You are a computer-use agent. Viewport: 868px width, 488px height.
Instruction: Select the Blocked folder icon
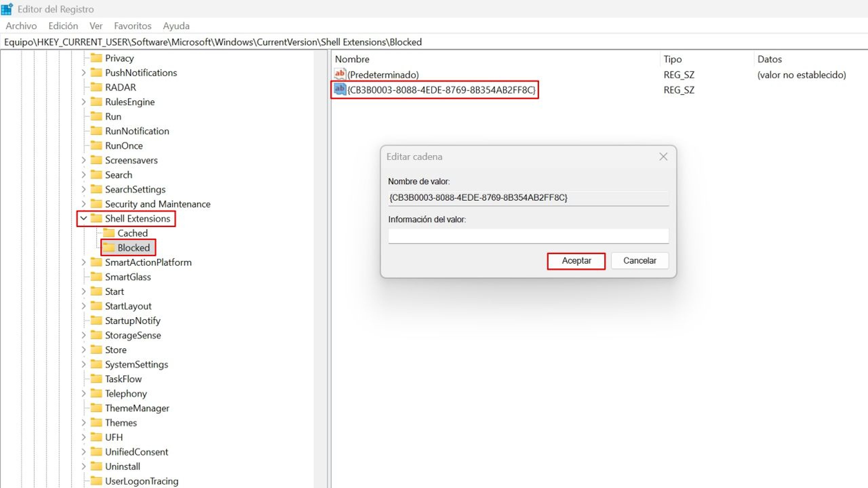pos(109,248)
